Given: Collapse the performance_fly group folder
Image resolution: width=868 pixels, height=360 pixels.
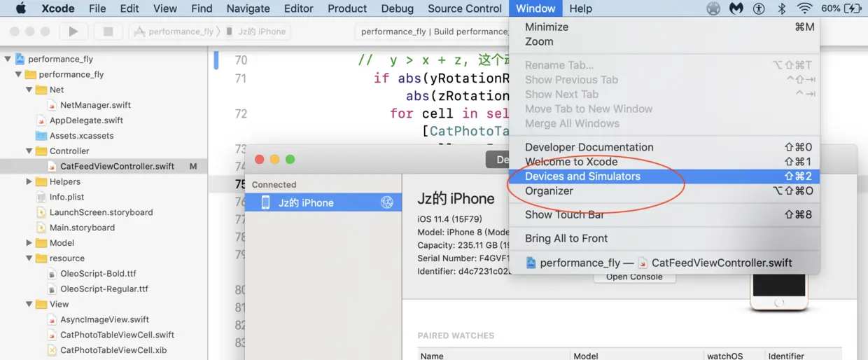Looking at the screenshot, I should 18,74.
